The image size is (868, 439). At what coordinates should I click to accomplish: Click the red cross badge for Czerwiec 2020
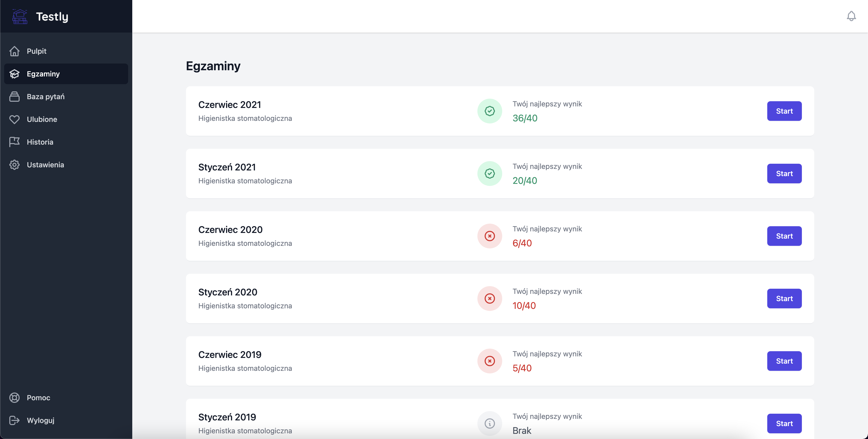click(490, 236)
